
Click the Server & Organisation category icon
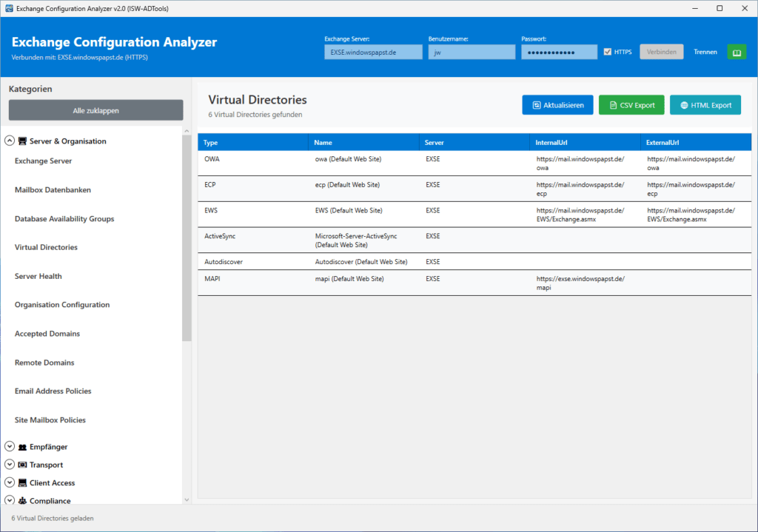pyautogui.click(x=22, y=141)
